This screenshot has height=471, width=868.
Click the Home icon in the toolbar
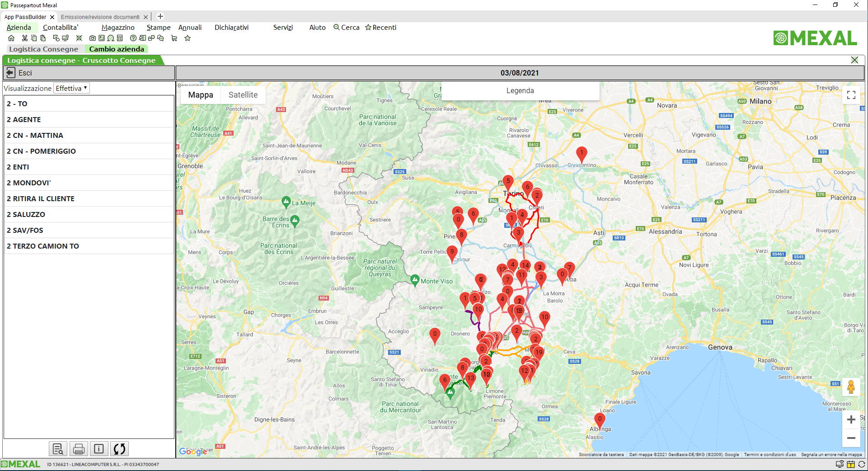coord(11,38)
